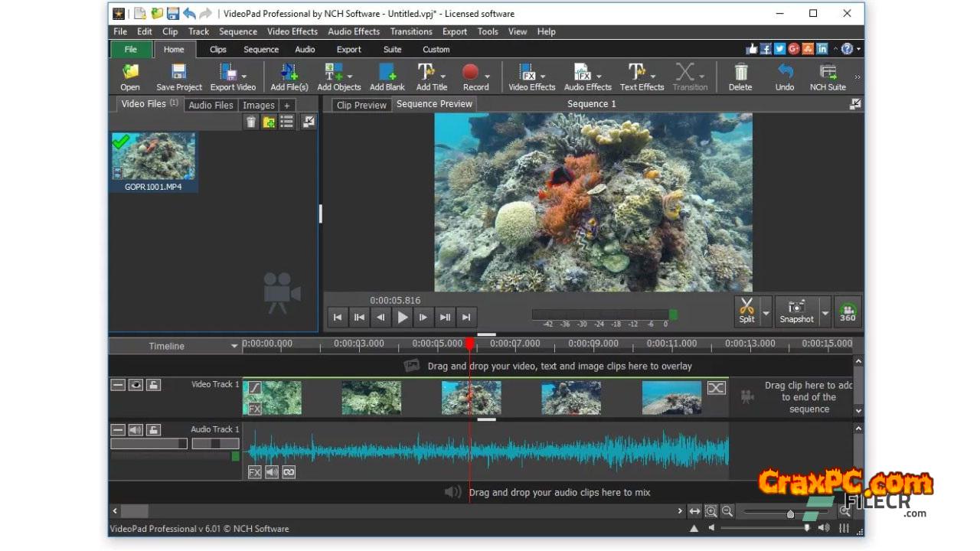Toggle the lock on Video Track 1
The height and width of the screenshot is (551, 980).
click(x=153, y=385)
